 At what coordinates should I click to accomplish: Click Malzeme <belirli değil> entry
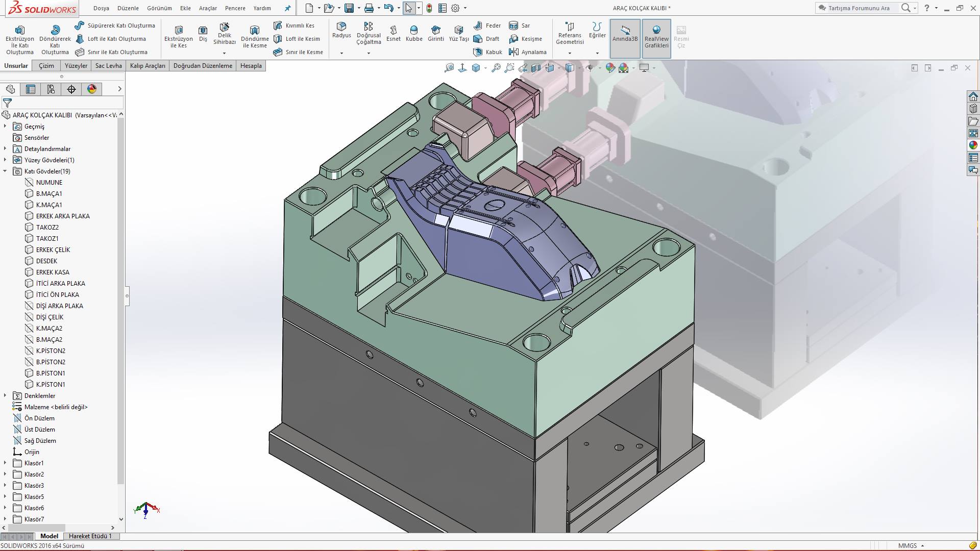56,407
